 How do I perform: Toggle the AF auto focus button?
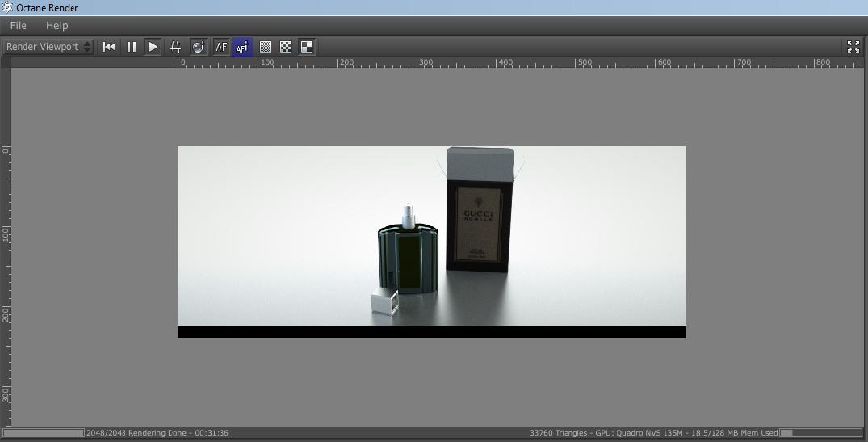coord(221,47)
